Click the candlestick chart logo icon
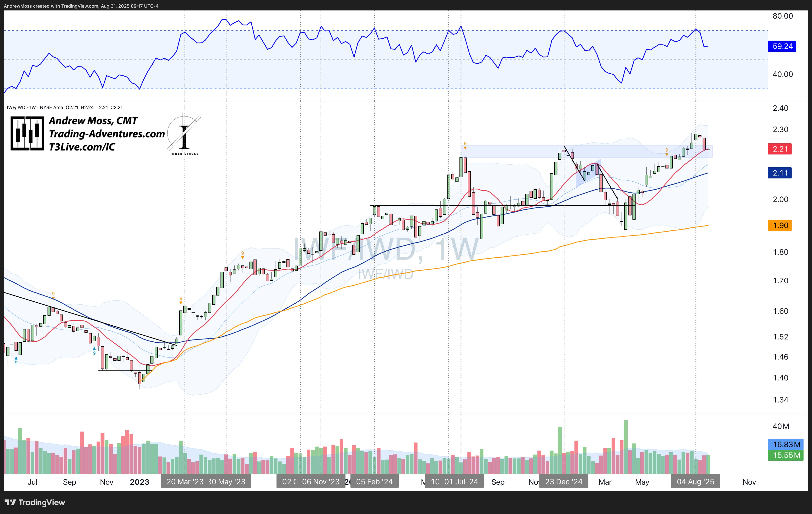Viewport: 812px width, 514px height. (x=27, y=133)
